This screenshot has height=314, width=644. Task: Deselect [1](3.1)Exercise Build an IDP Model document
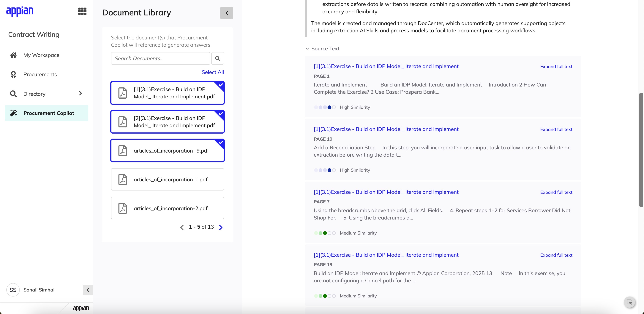(x=168, y=93)
